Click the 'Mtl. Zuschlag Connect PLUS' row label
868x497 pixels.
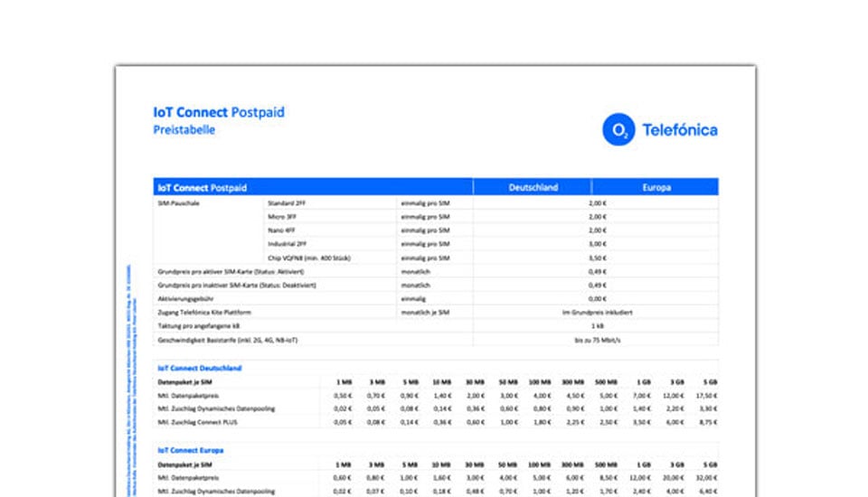pos(197,422)
